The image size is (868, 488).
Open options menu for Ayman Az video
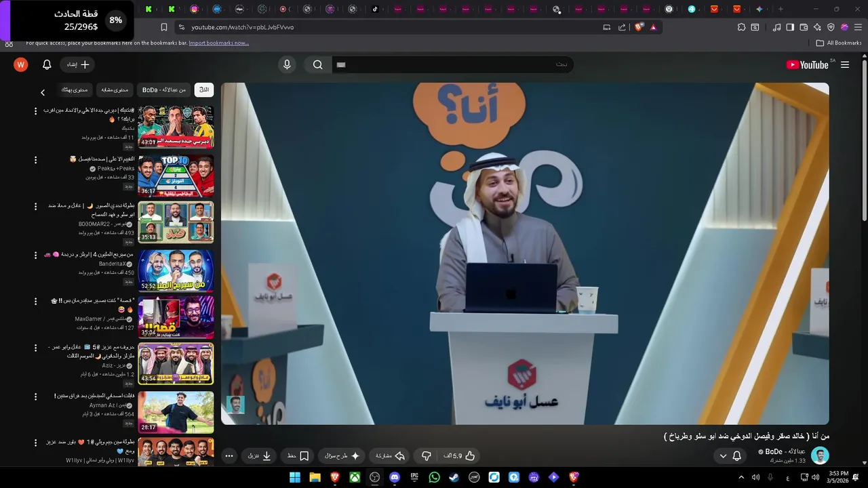pyautogui.click(x=36, y=396)
